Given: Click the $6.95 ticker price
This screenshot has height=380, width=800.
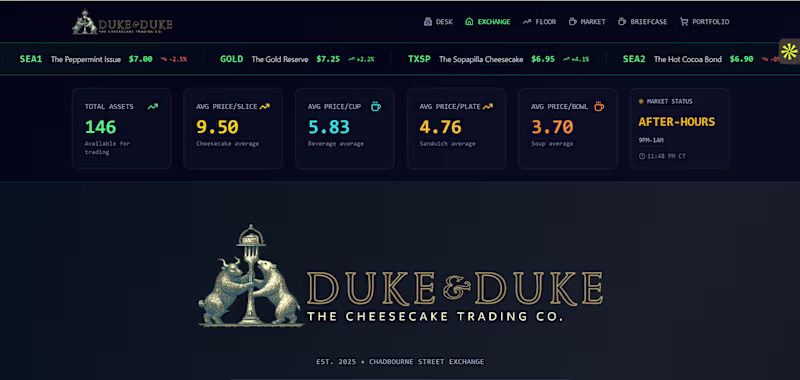Looking at the screenshot, I should (x=543, y=59).
